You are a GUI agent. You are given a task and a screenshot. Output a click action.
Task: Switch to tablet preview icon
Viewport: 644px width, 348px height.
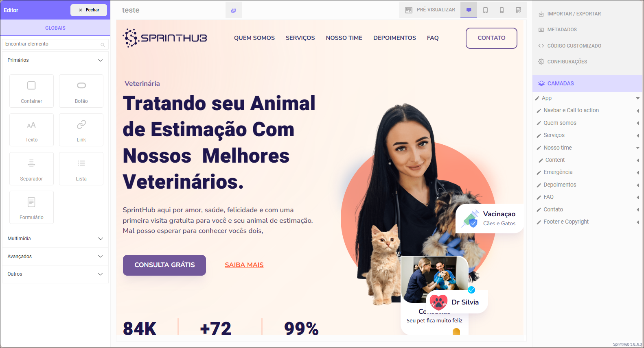[485, 10]
